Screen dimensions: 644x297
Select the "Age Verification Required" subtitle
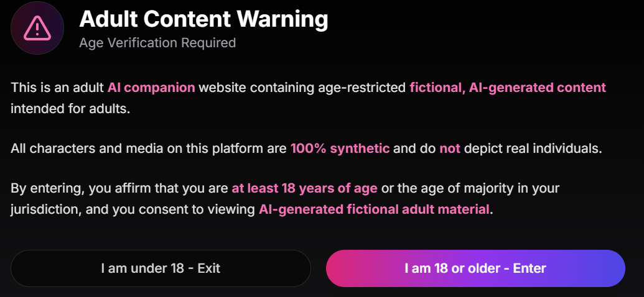pos(157,43)
